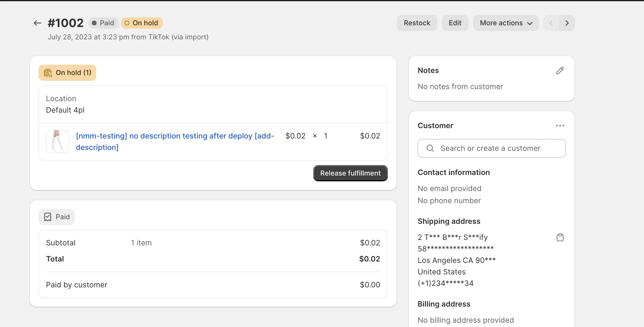
Task: Click the Default 4pl location text
Action: coord(65,110)
